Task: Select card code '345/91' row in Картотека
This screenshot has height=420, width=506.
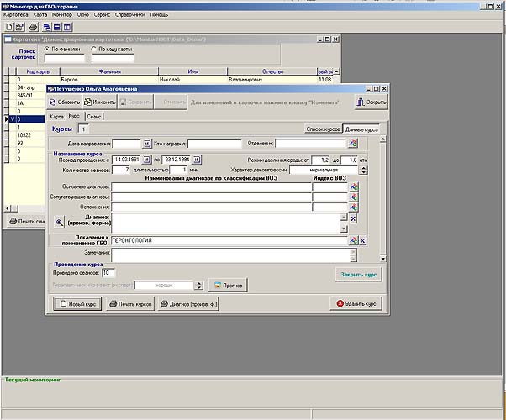Action: coord(24,96)
